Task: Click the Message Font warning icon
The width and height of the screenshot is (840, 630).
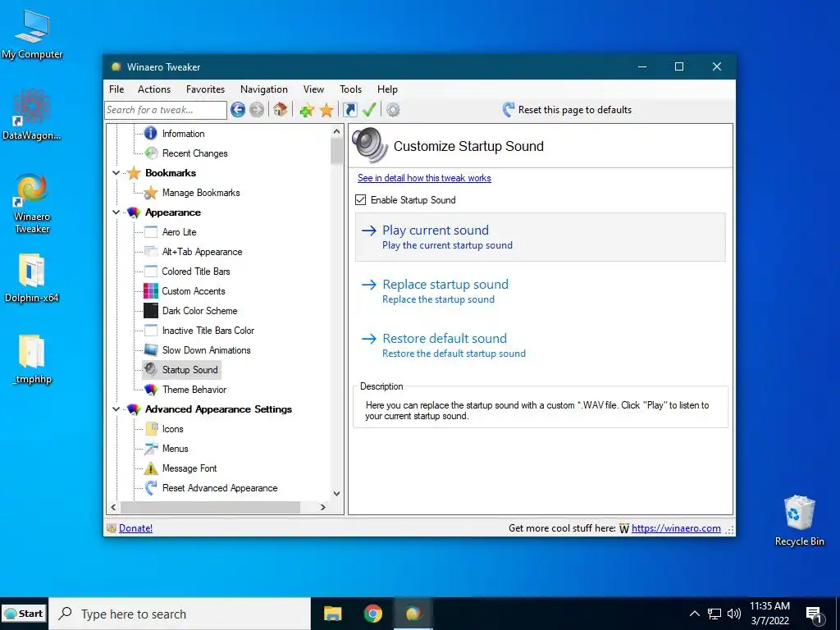Action: [151, 468]
